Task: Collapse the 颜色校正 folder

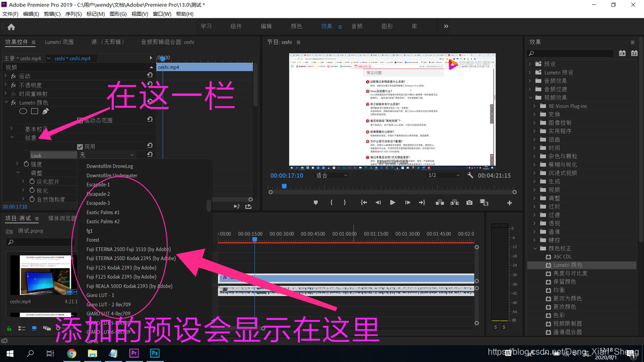Action: (x=535, y=248)
